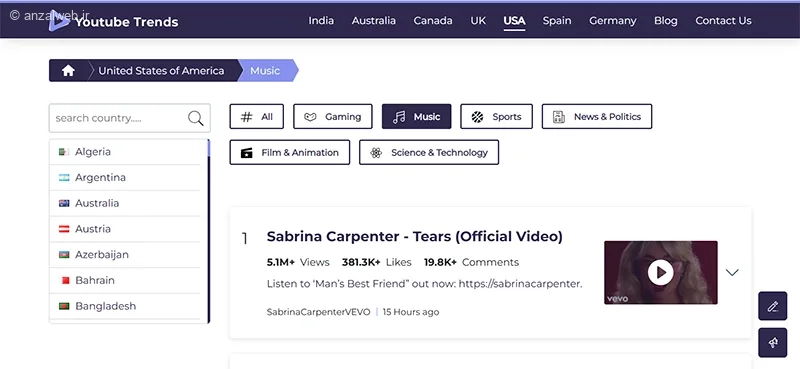Toggle the Music category filter

pos(416,117)
